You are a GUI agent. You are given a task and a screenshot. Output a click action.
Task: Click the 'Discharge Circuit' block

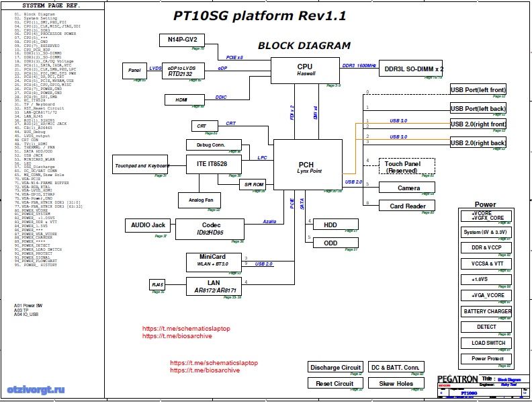pyautogui.click(x=336, y=367)
